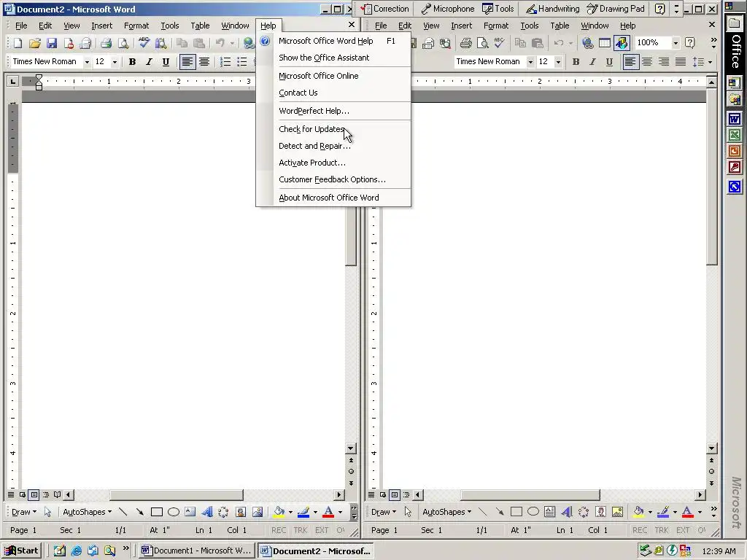
Task: Click the Word icon on the Office shortcut bar
Action: pyautogui.click(x=735, y=118)
